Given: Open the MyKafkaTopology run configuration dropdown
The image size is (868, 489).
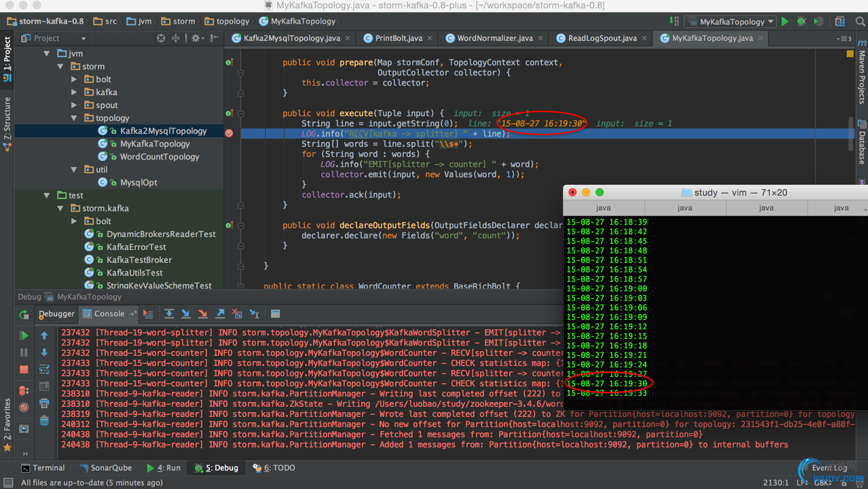Looking at the screenshot, I should 729,22.
